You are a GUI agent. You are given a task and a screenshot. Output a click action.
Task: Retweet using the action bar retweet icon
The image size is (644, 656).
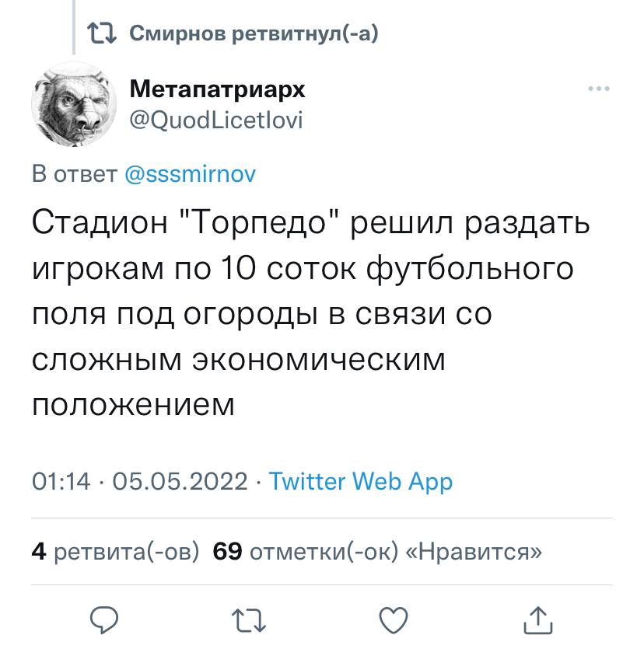250,619
